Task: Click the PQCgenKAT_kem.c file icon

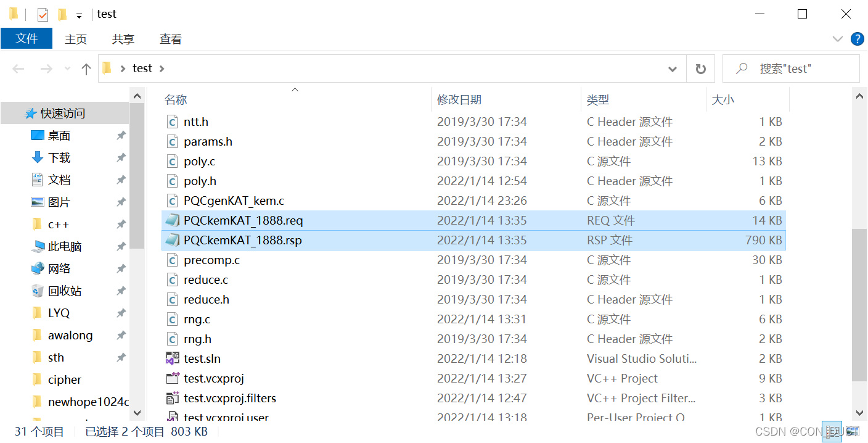Action: point(173,201)
